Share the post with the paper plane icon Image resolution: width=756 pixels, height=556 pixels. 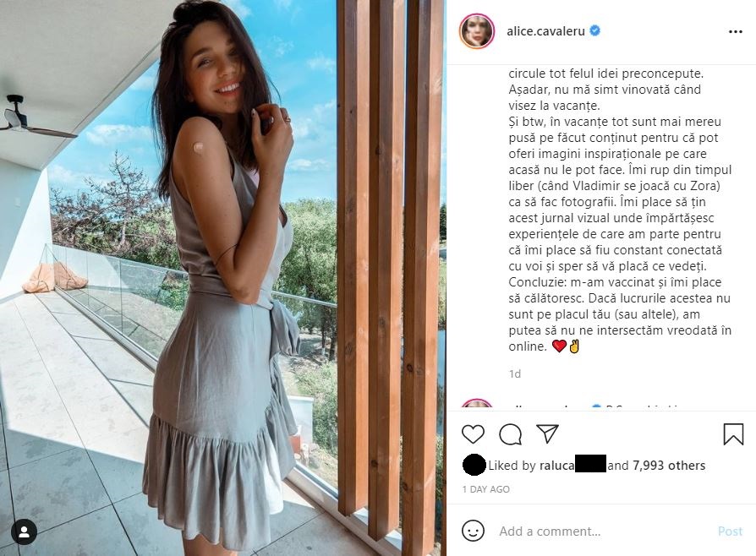pos(547,433)
